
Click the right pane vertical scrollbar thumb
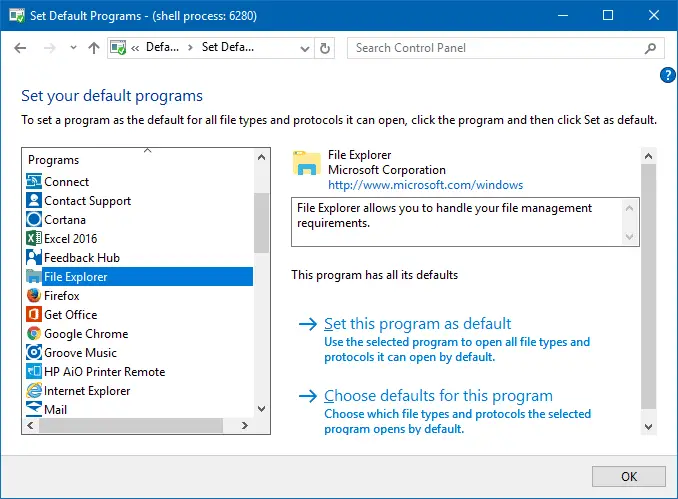coord(648,286)
